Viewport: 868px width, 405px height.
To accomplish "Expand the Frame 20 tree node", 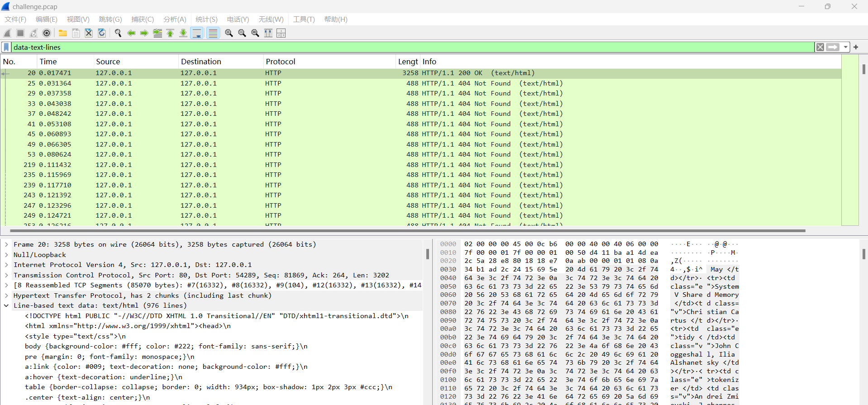I will 6,244.
